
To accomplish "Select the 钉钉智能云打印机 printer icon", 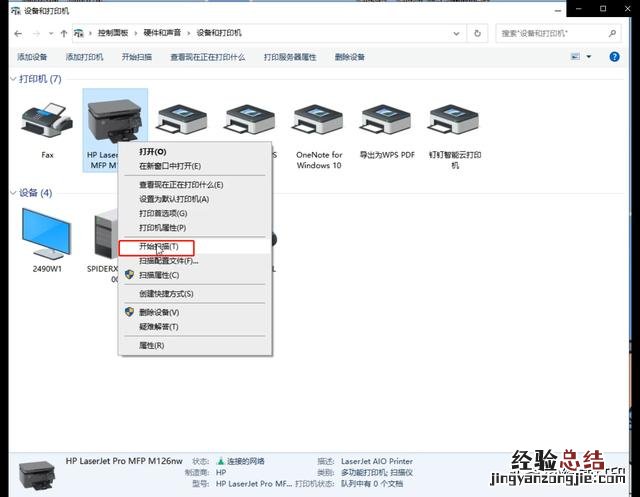I will coord(454,120).
